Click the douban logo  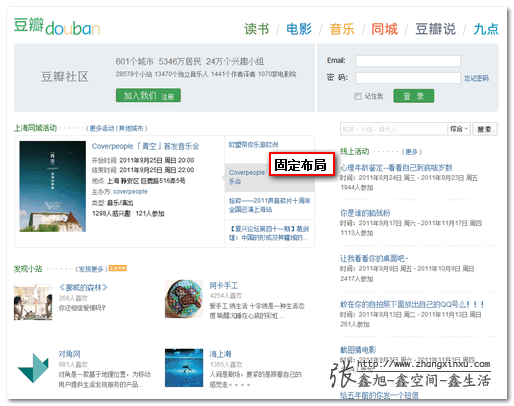pyautogui.click(x=57, y=26)
